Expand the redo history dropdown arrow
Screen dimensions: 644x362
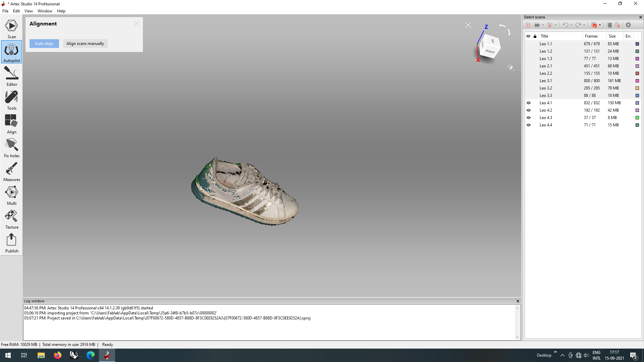[x=584, y=25]
